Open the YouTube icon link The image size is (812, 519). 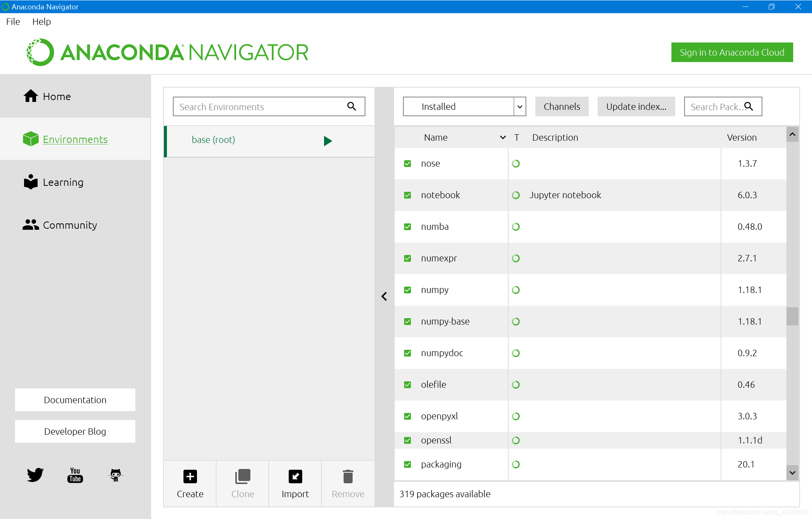click(x=75, y=475)
